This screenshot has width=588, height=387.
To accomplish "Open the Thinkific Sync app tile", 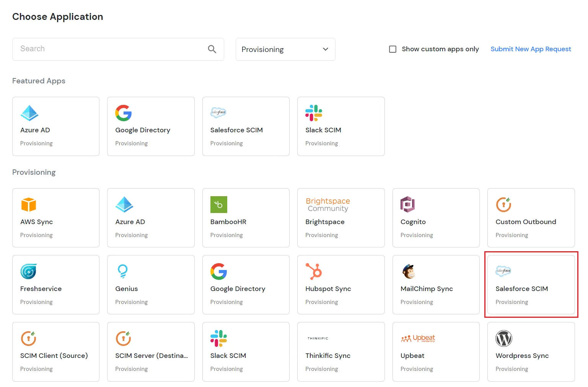I will pos(340,351).
